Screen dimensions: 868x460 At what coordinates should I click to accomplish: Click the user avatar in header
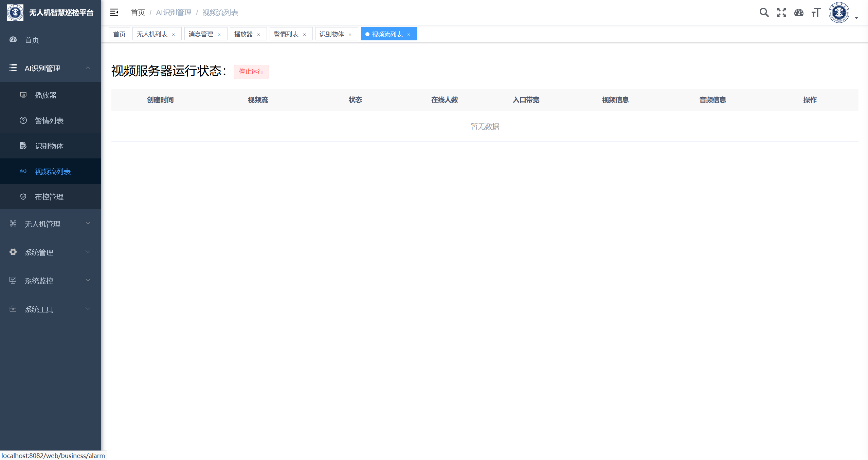point(839,13)
